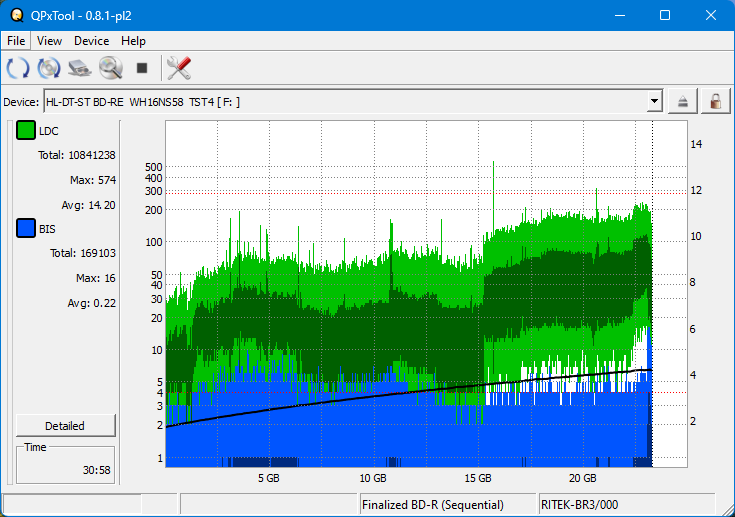Click the LDC Max: 574 value
Viewport: 735px width, 517px height.
point(93,180)
